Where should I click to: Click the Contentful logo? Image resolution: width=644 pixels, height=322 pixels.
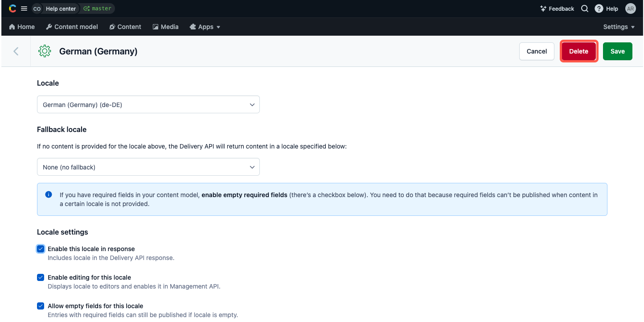12,8
